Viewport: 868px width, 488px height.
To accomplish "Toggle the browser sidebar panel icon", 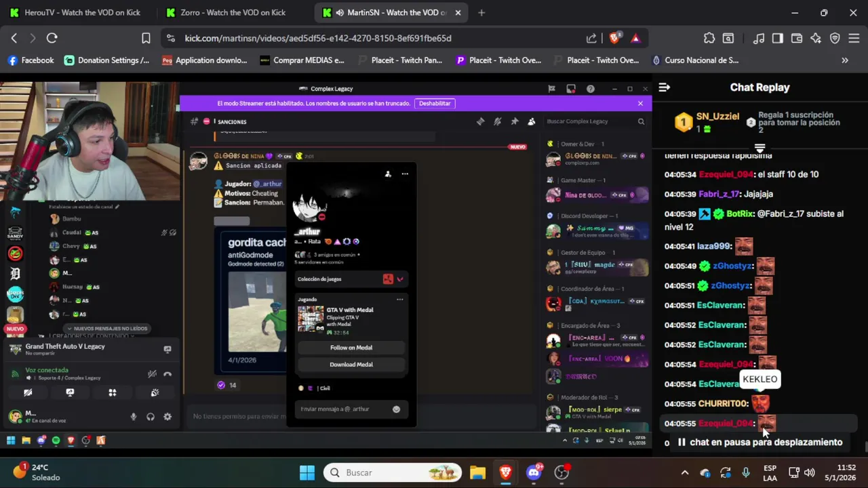I will (778, 39).
